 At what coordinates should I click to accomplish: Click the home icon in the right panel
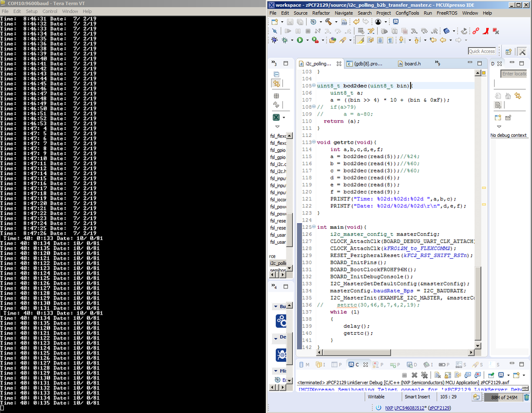point(508,96)
